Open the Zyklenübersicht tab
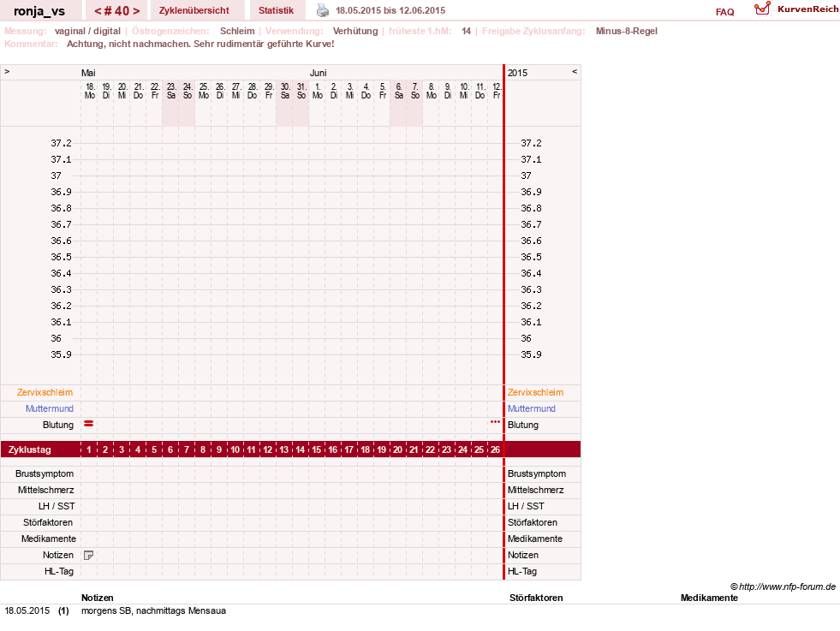 click(x=194, y=10)
